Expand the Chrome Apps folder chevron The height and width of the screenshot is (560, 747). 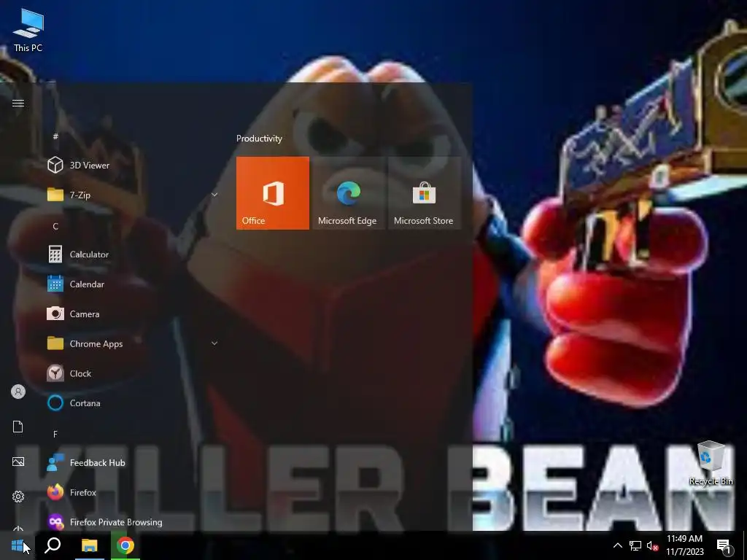tap(214, 343)
